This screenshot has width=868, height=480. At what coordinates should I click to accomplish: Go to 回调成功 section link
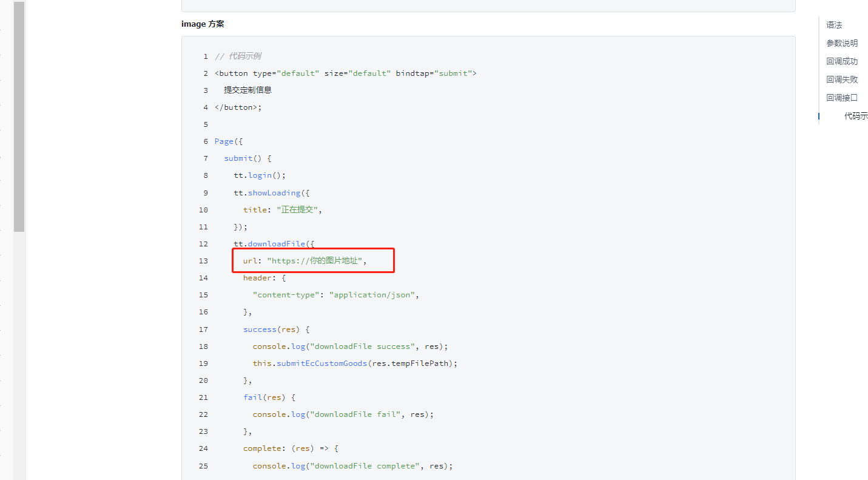point(842,61)
